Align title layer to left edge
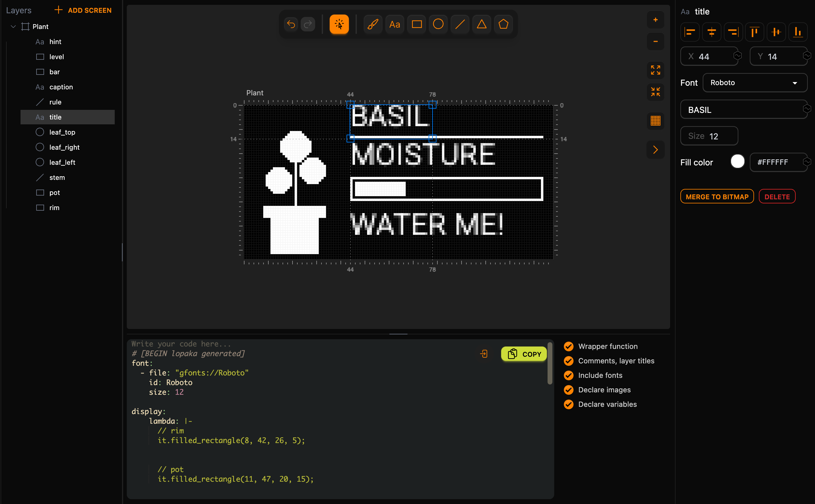Image resolution: width=815 pixels, height=504 pixels. click(x=690, y=32)
